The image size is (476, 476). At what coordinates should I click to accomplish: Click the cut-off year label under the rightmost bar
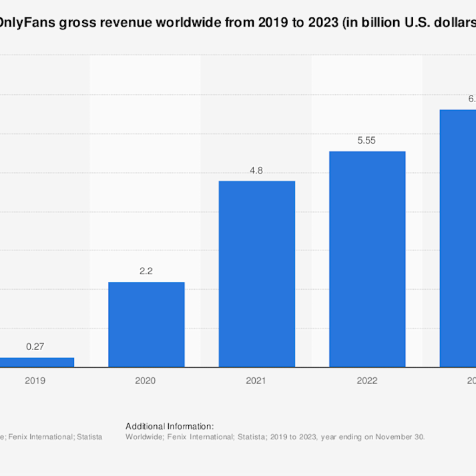[469, 381]
